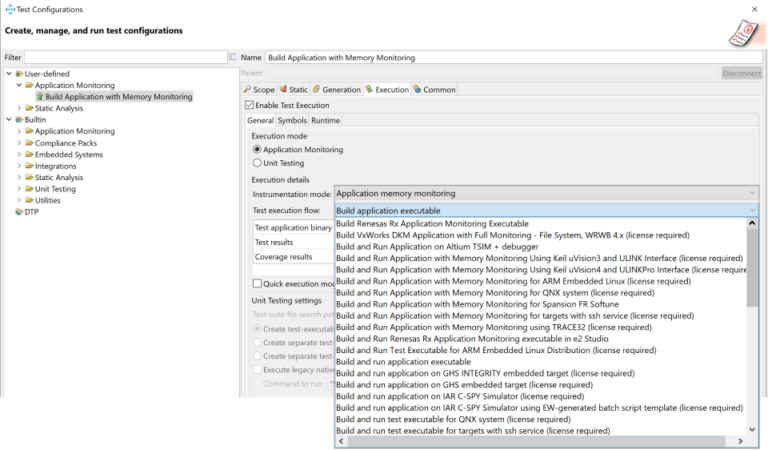Image resolution: width=768 pixels, height=450 pixels.
Task: Select Test application binary row
Action: tap(294, 228)
